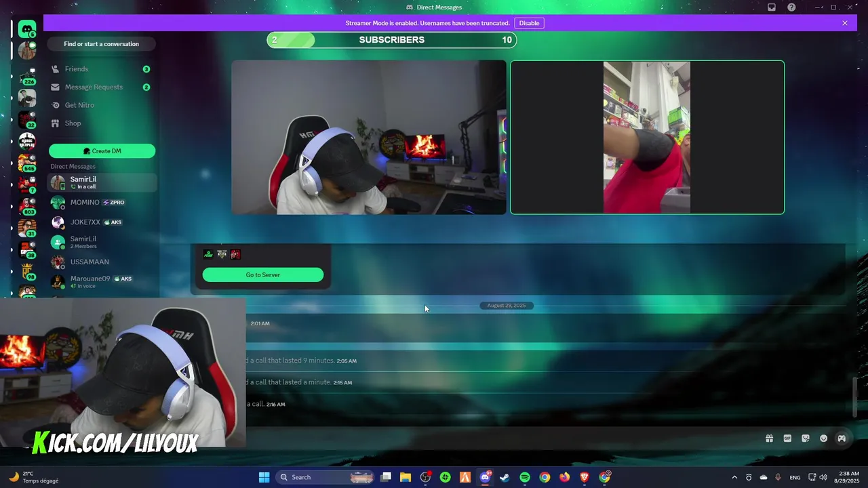Image resolution: width=868 pixels, height=488 pixels.
Task: Open Get Nitro page
Action: tap(102, 105)
